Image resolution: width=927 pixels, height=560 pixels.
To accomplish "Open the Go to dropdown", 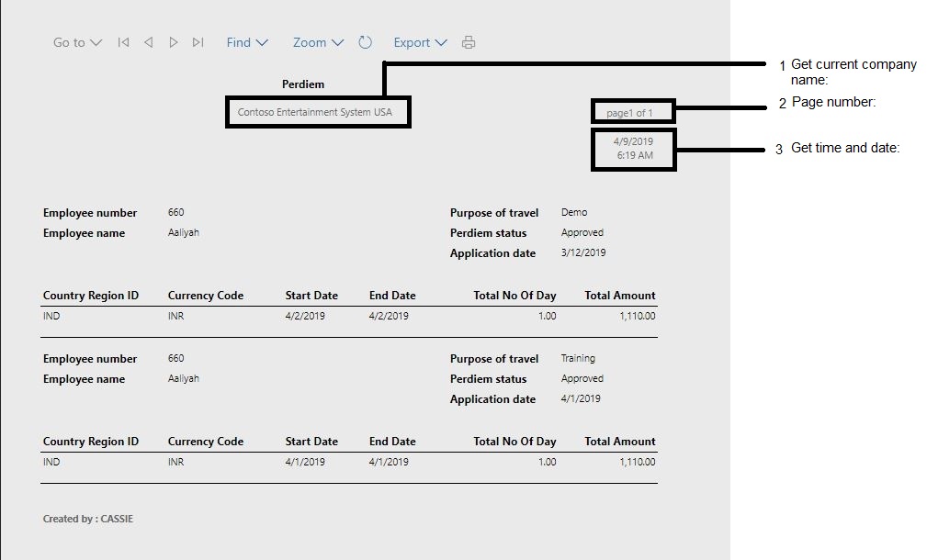I will click(76, 42).
